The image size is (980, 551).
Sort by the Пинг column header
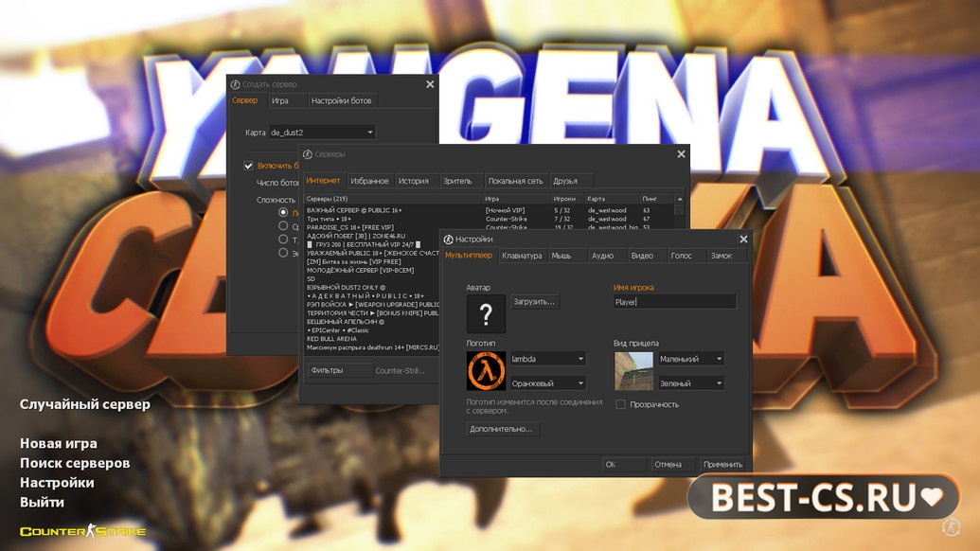click(656, 199)
